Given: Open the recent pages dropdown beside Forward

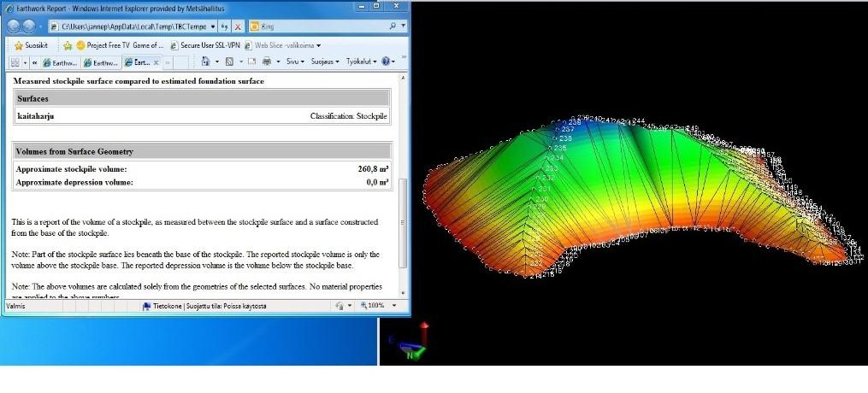Looking at the screenshot, I should [x=41, y=26].
